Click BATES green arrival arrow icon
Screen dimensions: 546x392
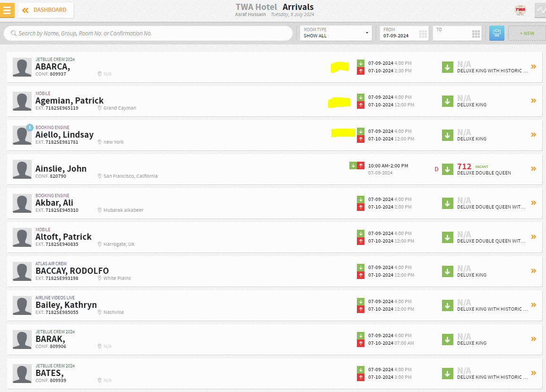pos(361,369)
